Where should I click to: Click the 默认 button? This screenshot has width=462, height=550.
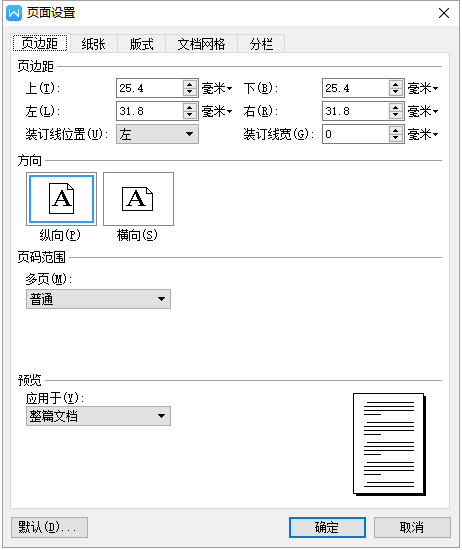tap(49, 527)
